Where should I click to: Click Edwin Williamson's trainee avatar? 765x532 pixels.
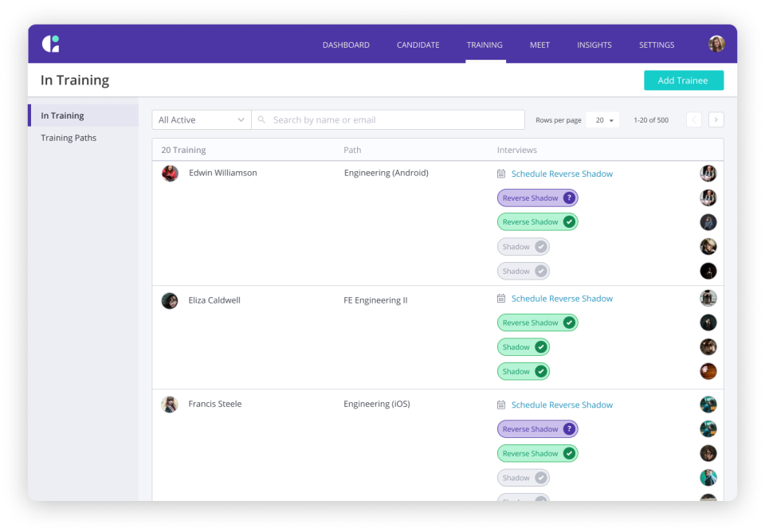point(171,173)
